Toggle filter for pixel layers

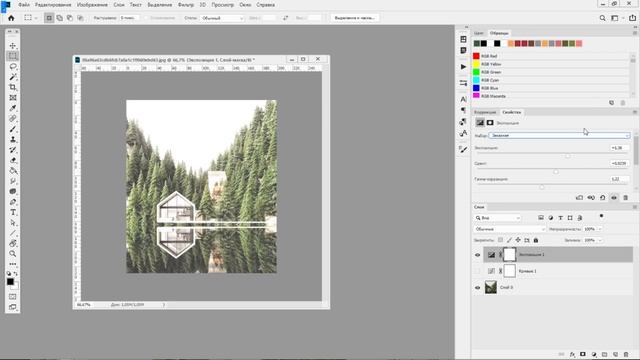541,218
